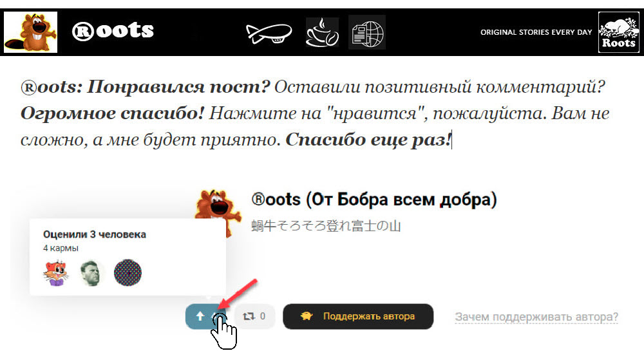Click the white Roots beaver badge

[618, 32]
